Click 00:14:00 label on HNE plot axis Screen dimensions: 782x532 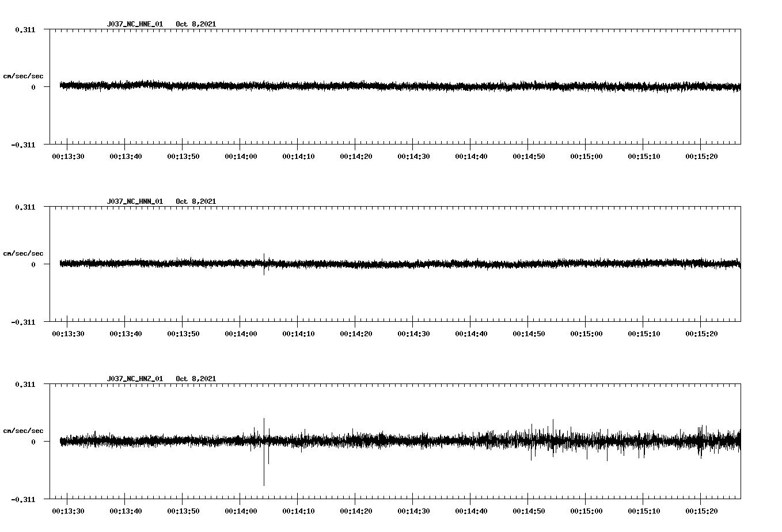[241, 157]
